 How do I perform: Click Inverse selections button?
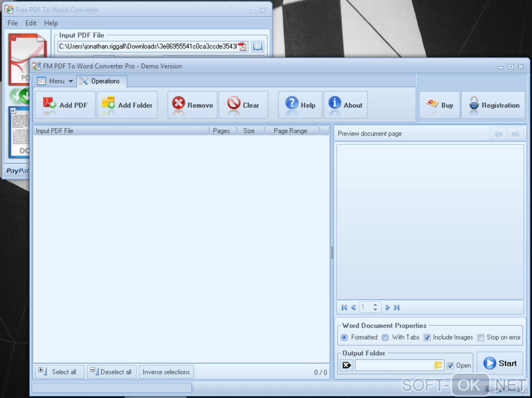click(166, 372)
